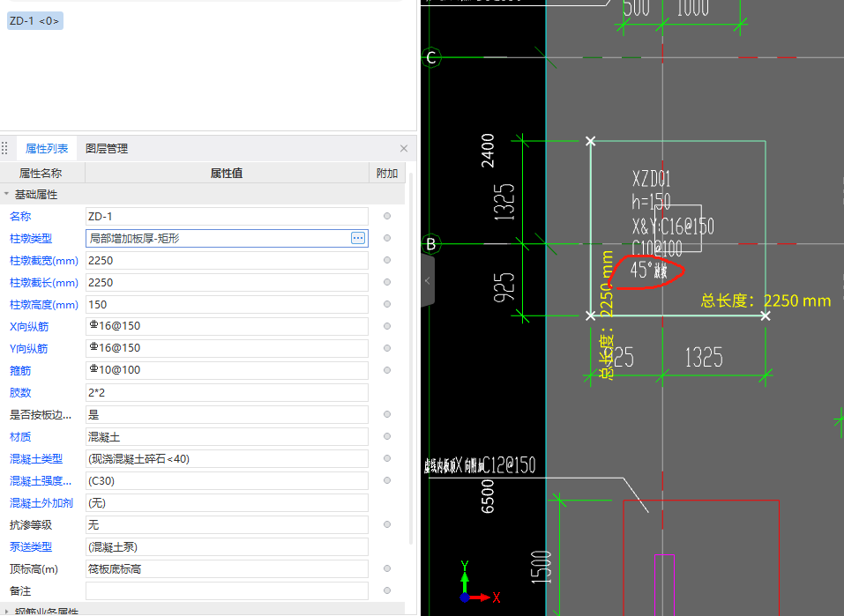The image size is (844, 616).
Task: Toggle 附加 circle for 箍筋 row
Action: 387,370
